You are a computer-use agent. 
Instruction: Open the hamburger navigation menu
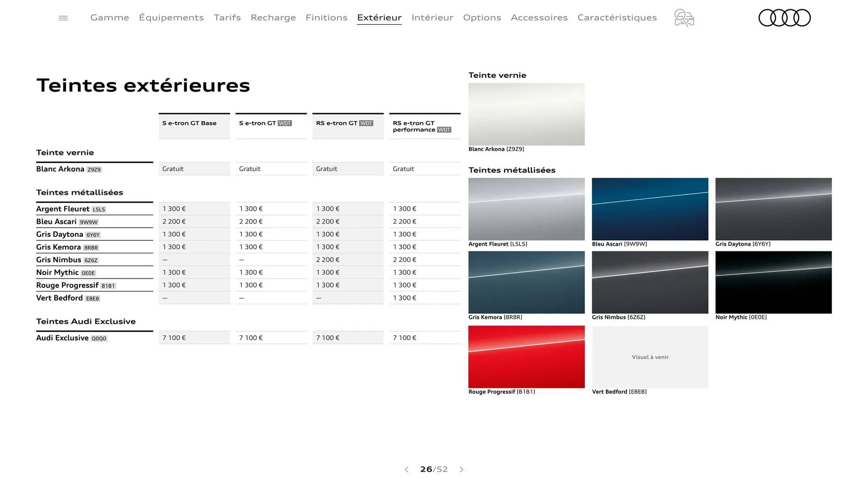coord(63,18)
